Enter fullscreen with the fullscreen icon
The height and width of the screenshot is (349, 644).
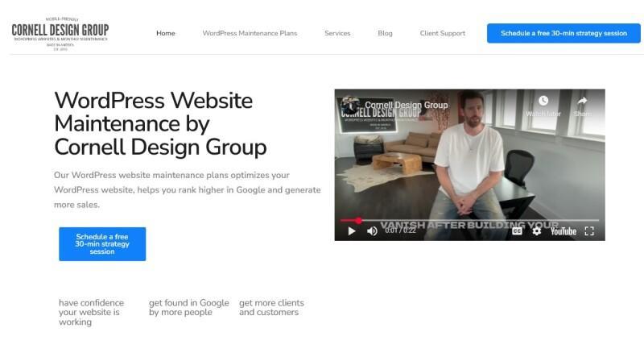(589, 231)
